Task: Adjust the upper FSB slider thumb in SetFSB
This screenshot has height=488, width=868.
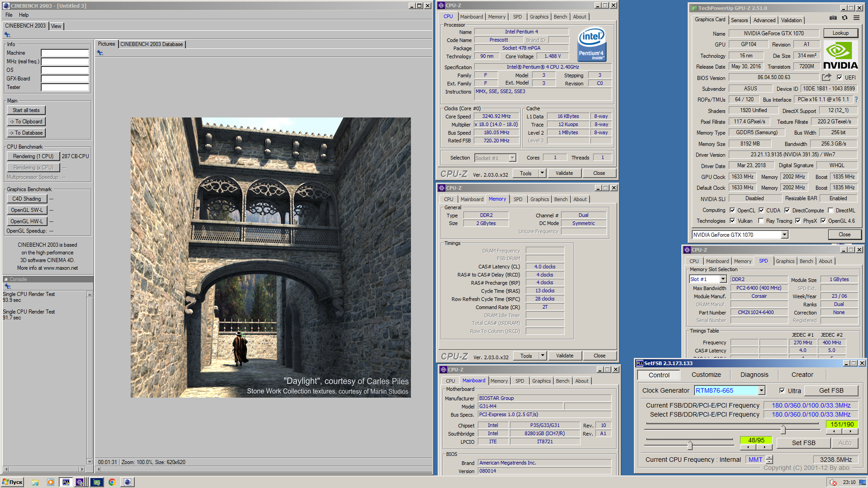Action: tap(783, 429)
